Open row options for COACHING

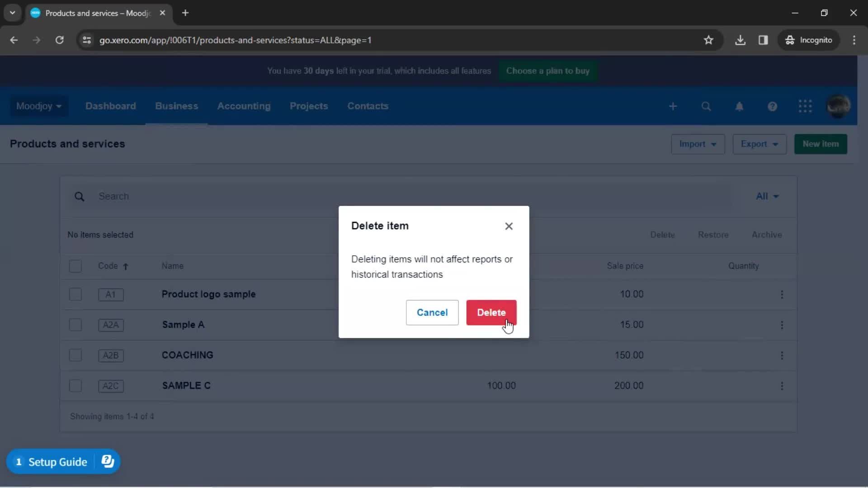782,356
